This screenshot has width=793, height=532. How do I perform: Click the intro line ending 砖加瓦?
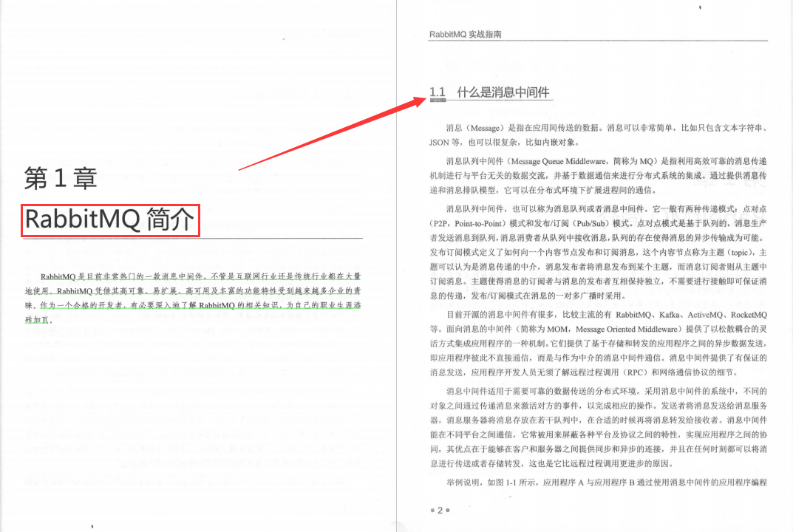pos(39,320)
